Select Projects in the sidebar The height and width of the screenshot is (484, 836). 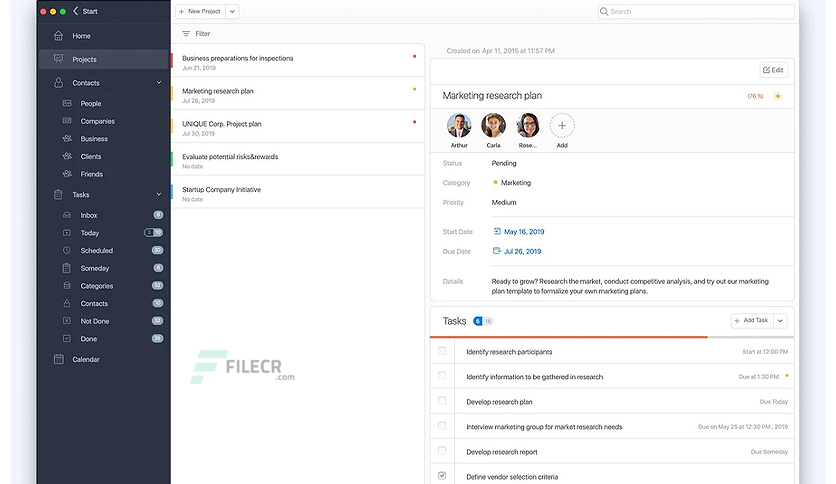tap(104, 59)
